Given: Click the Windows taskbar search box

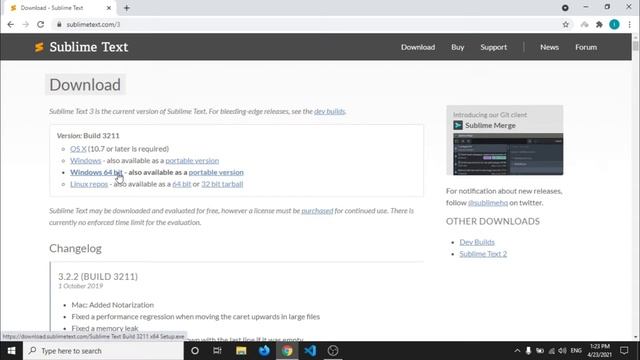Looking at the screenshot, I should click(103, 351).
